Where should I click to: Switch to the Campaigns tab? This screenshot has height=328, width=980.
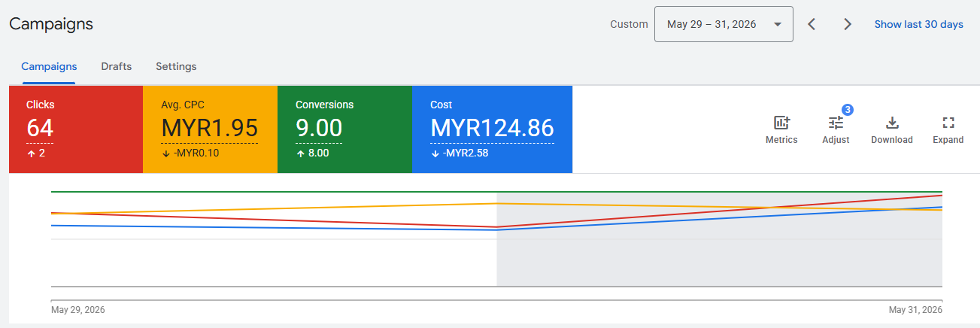tap(49, 66)
